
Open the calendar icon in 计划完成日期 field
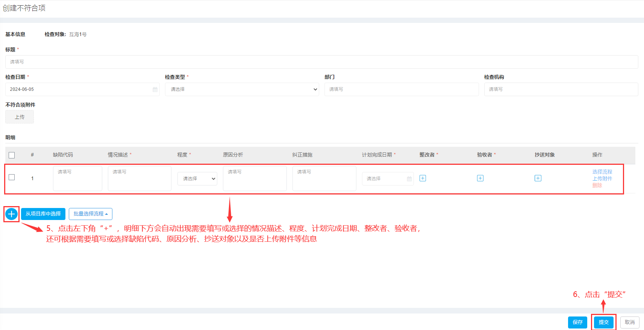pyautogui.click(x=409, y=179)
